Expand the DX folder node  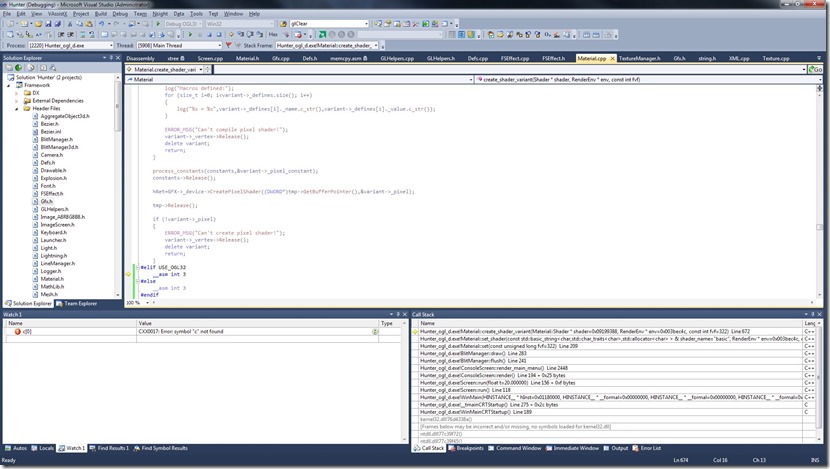(16, 93)
